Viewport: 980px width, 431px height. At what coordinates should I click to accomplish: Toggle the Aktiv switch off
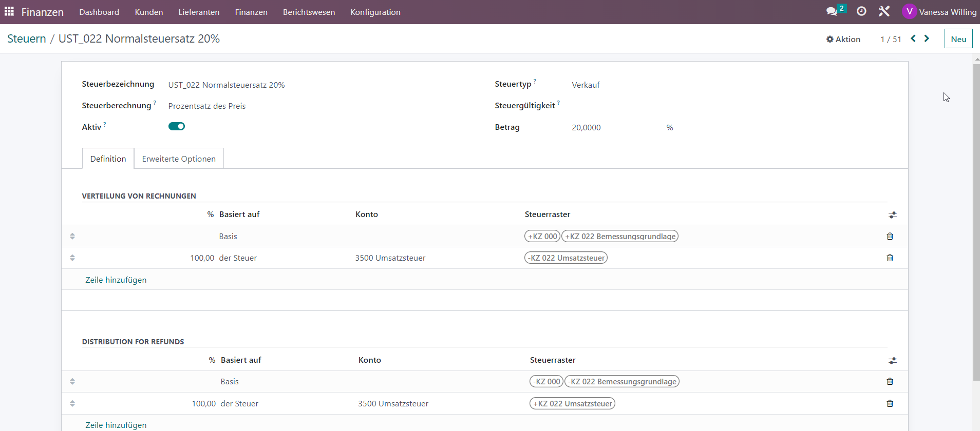point(177,126)
